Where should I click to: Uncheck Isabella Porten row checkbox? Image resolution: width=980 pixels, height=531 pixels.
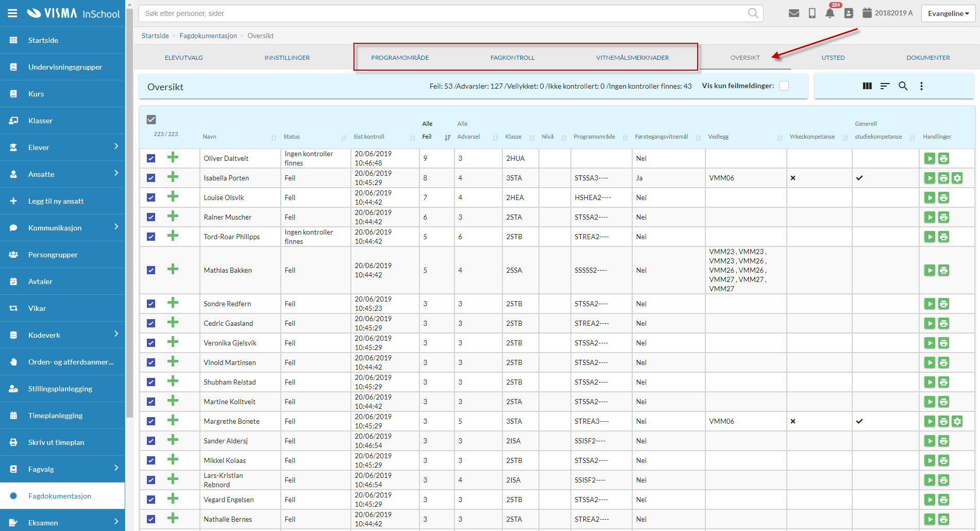(x=151, y=178)
